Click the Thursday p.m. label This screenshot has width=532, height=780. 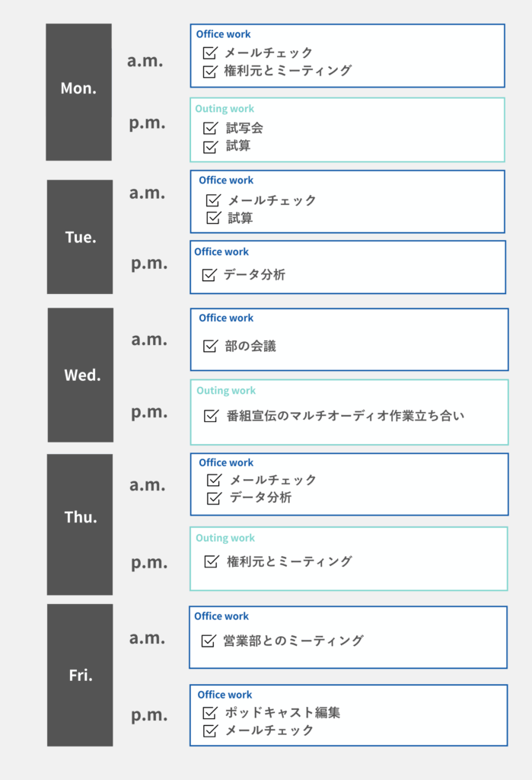coord(148,563)
